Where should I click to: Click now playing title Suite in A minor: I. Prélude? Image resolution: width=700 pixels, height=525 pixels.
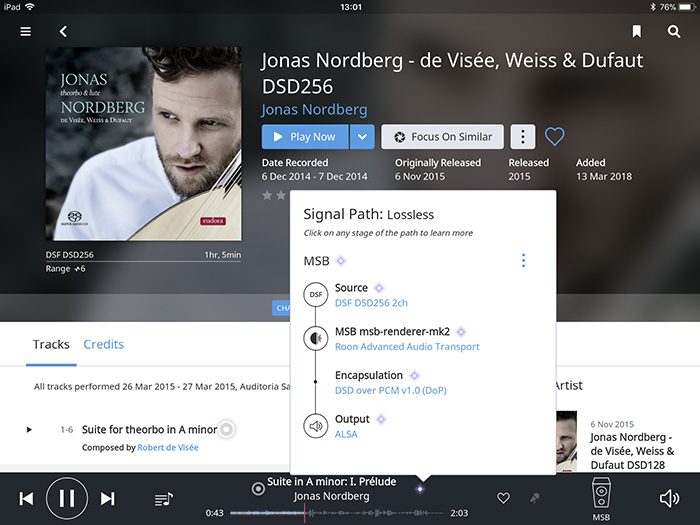click(332, 482)
